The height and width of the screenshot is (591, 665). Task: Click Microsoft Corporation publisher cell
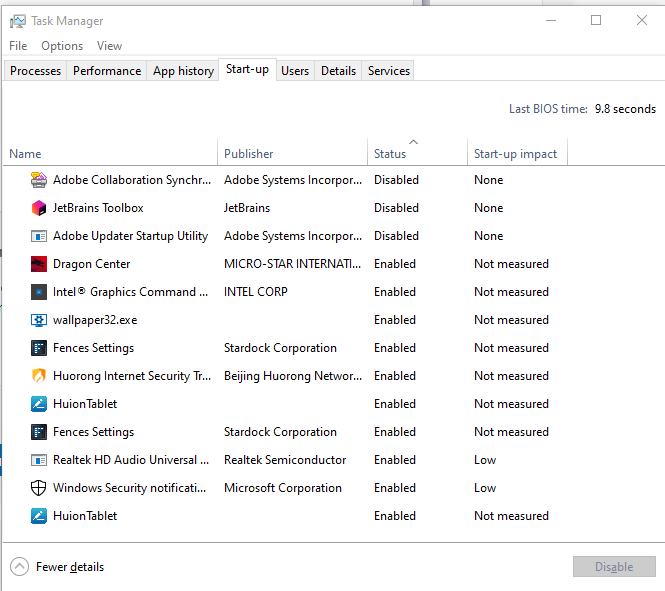coord(282,488)
